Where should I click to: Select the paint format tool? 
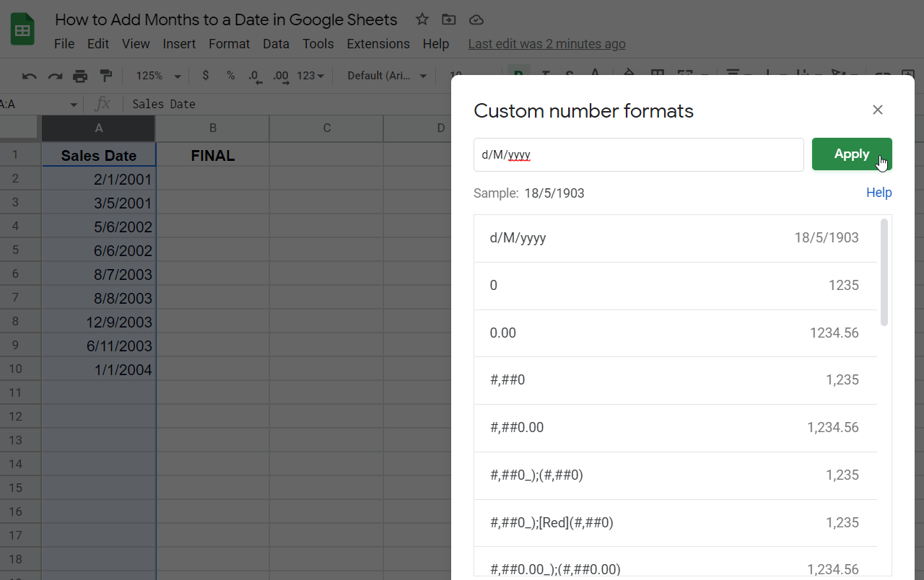click(105, 76)
